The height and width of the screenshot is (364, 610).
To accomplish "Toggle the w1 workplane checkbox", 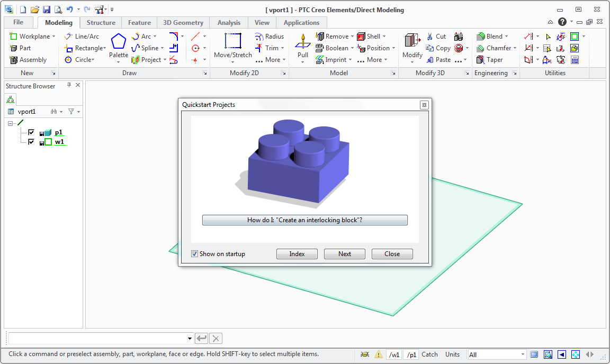I will [31, 142].
